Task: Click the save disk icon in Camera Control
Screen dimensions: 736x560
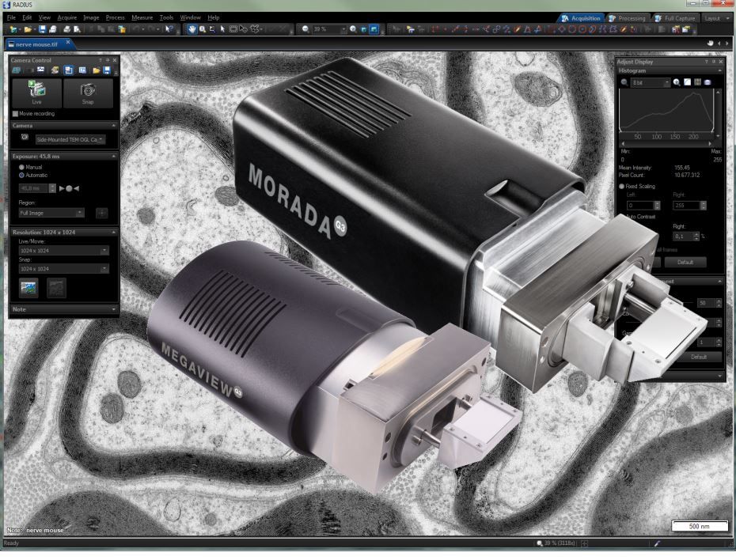Action: pyautogui.click(x=107, y=70)
